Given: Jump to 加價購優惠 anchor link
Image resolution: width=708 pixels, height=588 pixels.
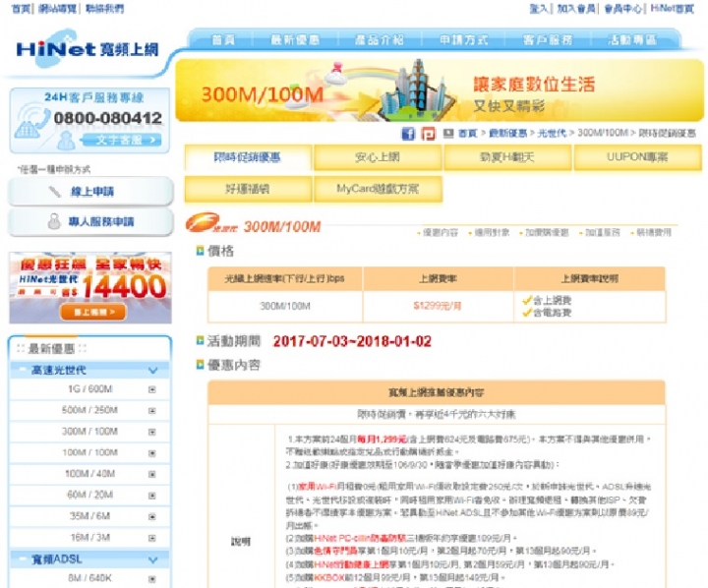Looking at the screenshot, I should (x=547, y=233).
